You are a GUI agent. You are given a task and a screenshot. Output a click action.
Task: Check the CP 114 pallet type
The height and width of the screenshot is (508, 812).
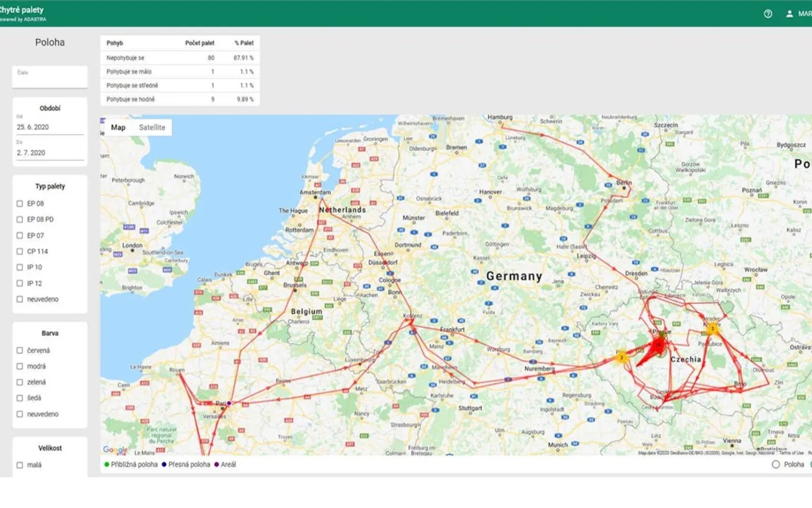[x=20, y=251]
